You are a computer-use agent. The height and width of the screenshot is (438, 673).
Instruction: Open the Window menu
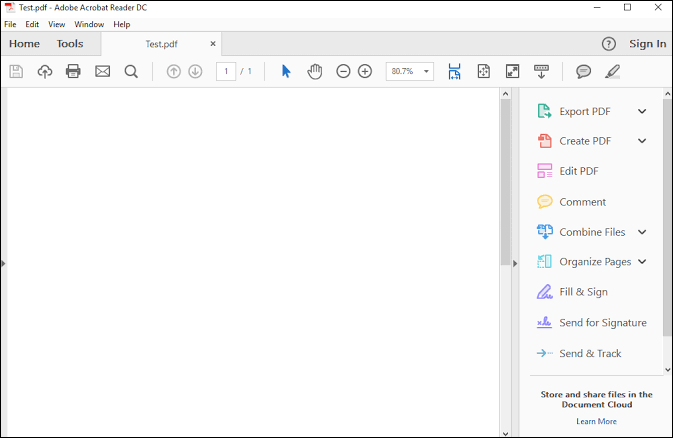click(89, 24)
